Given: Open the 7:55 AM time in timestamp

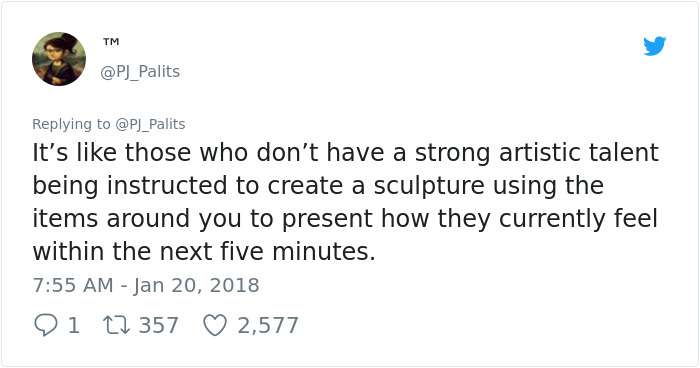Looking at the screenshot, I should coord(73,285).
